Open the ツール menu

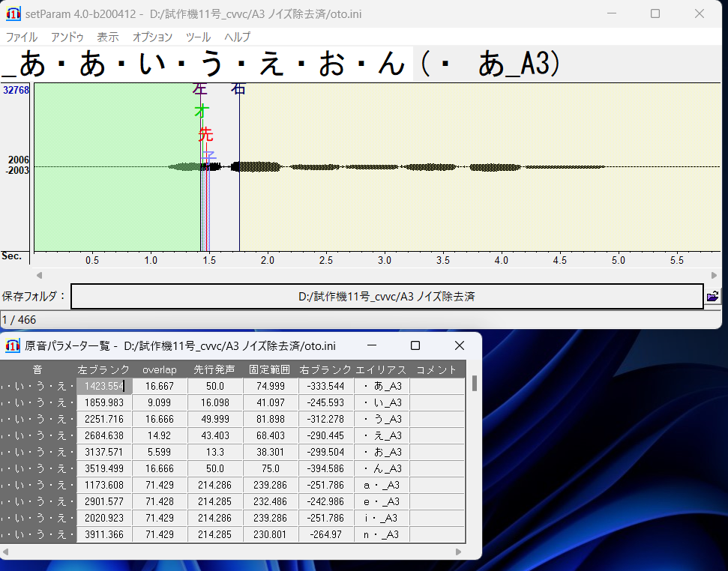(198, 37)
